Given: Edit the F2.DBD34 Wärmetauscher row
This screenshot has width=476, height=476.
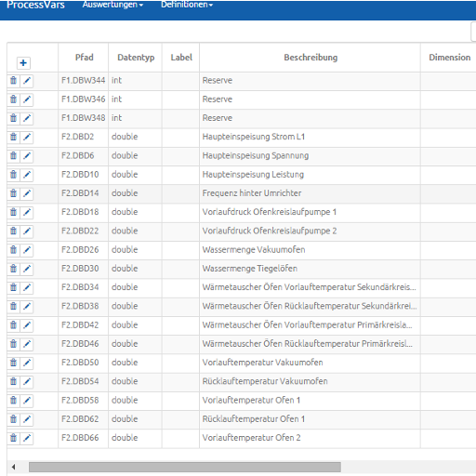Looking at the screenshot, I should click(x=27, y=287).
